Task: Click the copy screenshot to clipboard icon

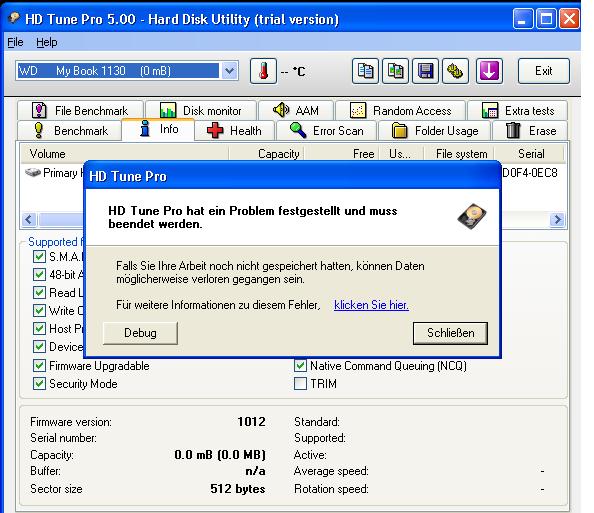Action: (395, 71)
